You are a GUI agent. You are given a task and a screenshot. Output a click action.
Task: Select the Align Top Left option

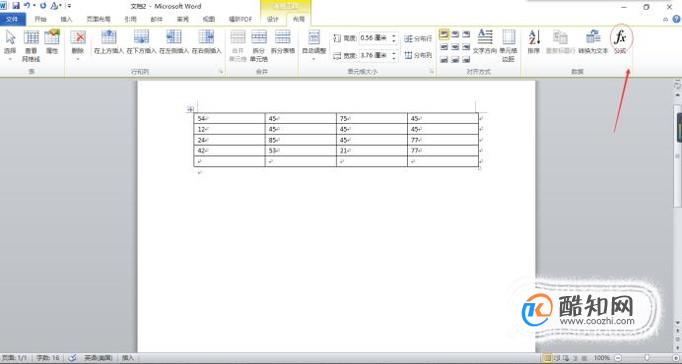(444, 34)
